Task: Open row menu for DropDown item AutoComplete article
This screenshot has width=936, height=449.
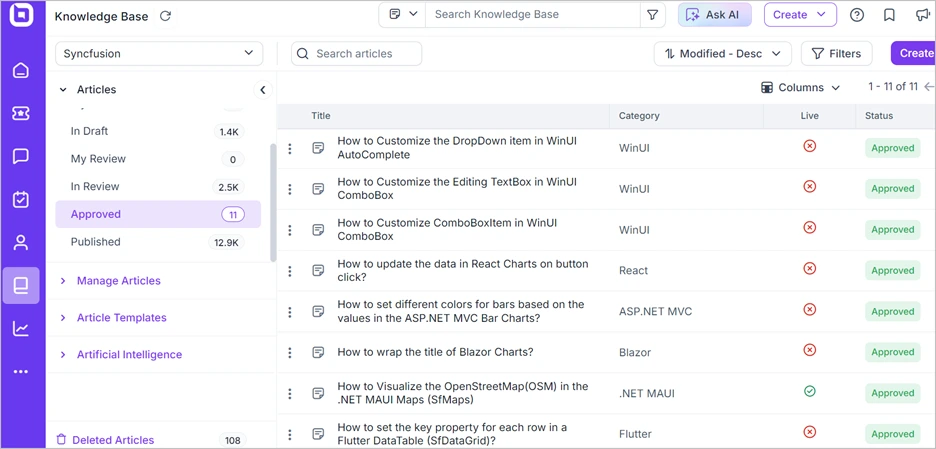Action: click(x=290, y=148)
